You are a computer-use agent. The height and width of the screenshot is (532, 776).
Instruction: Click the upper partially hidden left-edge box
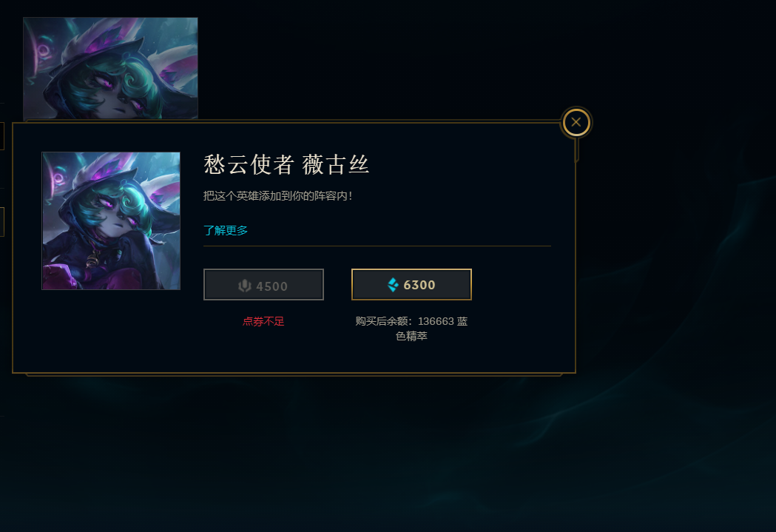point(2,135)
